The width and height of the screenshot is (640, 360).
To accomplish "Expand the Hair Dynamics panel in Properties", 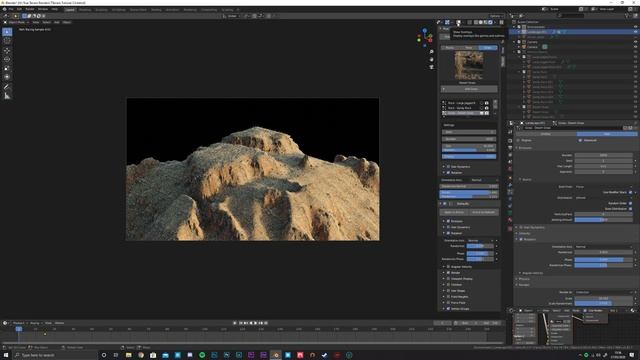I will point(517,227).
